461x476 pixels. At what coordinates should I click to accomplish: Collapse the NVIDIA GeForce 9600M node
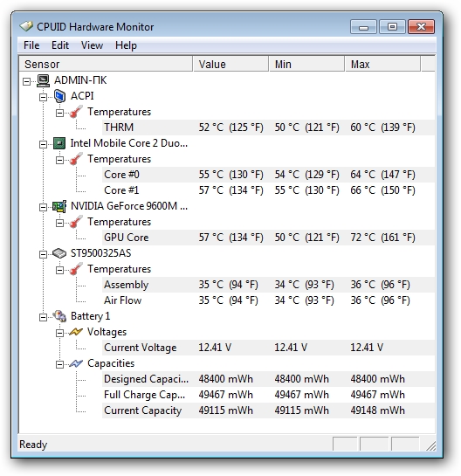tap(44, 207)
